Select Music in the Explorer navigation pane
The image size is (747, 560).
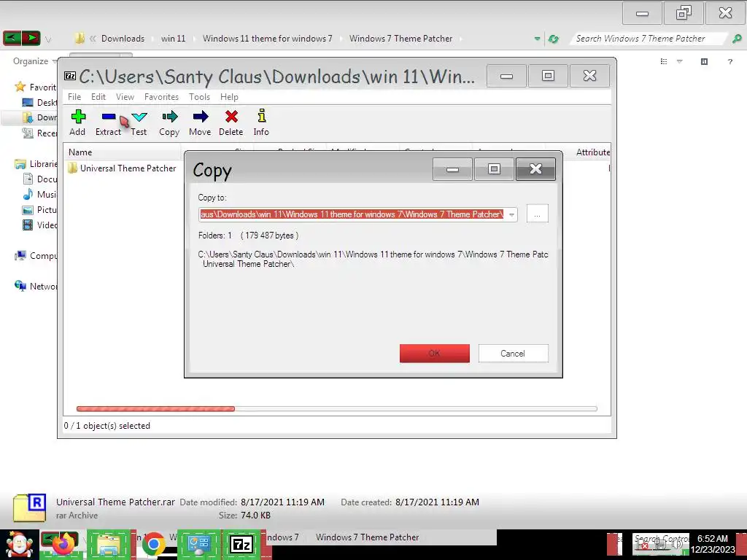pos(39,194)
